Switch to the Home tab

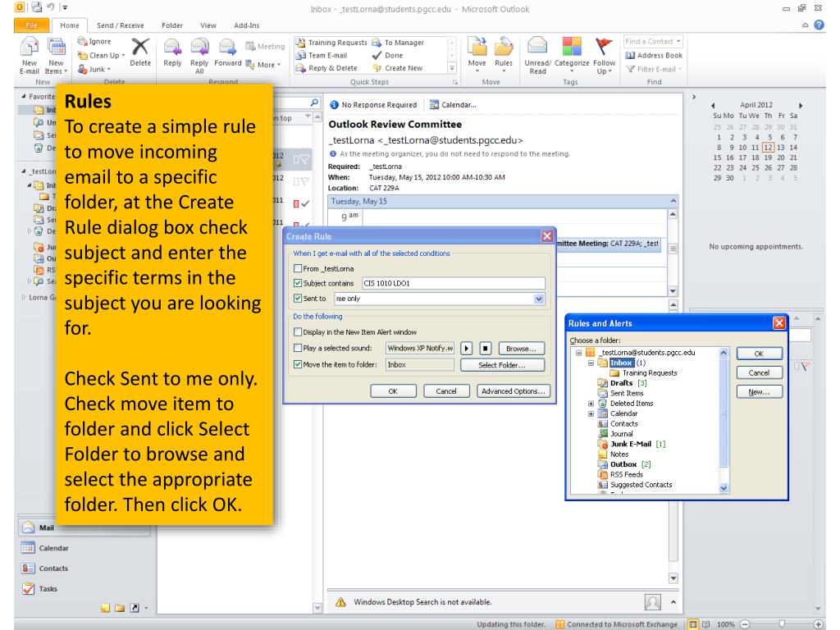[x=70, y=25]
